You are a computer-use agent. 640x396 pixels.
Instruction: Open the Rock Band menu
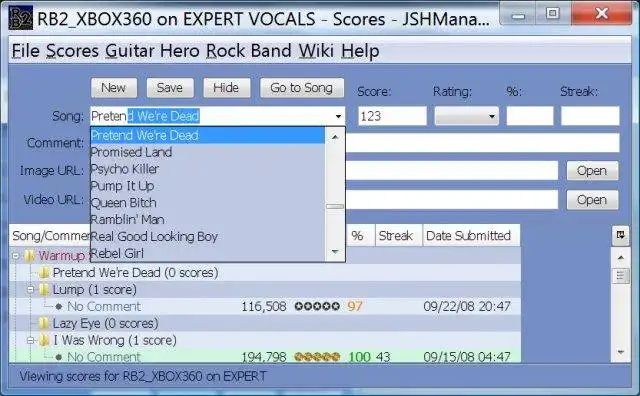[x=249, y=51]
